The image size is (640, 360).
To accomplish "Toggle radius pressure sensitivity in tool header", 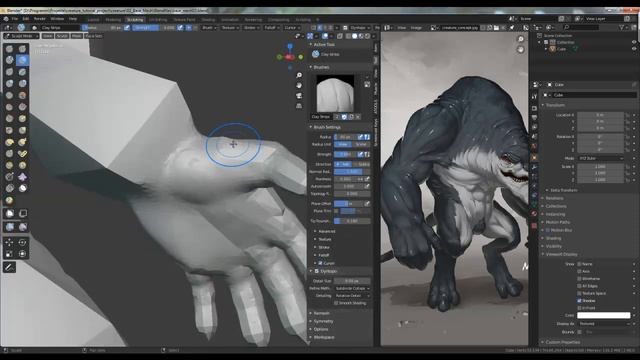I will tap(127, 27).
